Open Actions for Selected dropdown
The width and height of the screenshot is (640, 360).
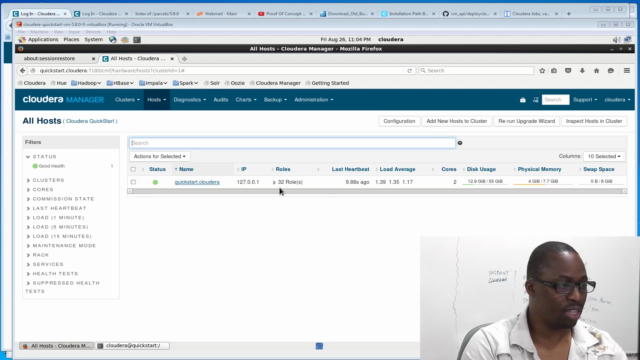coord(160,156)
